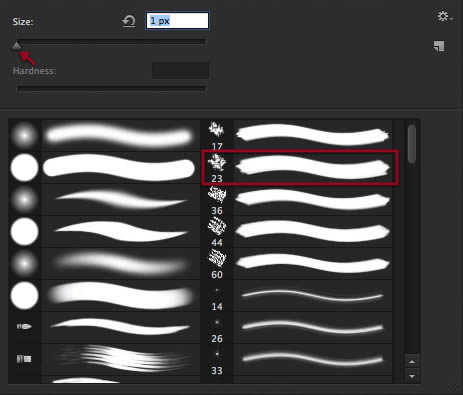Select the flat fan bristle brush icon
463x395 pixels.
coord(24,359)
